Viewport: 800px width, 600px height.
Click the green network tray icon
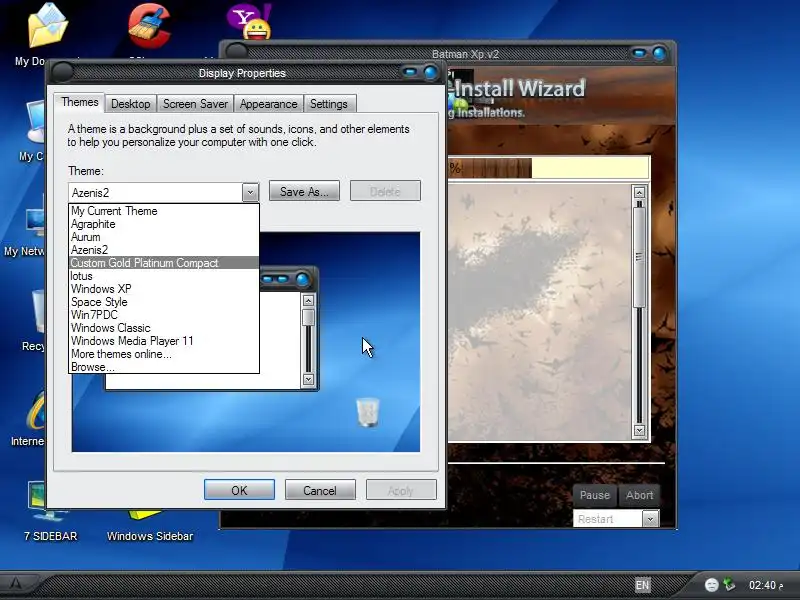pos(730,584)
